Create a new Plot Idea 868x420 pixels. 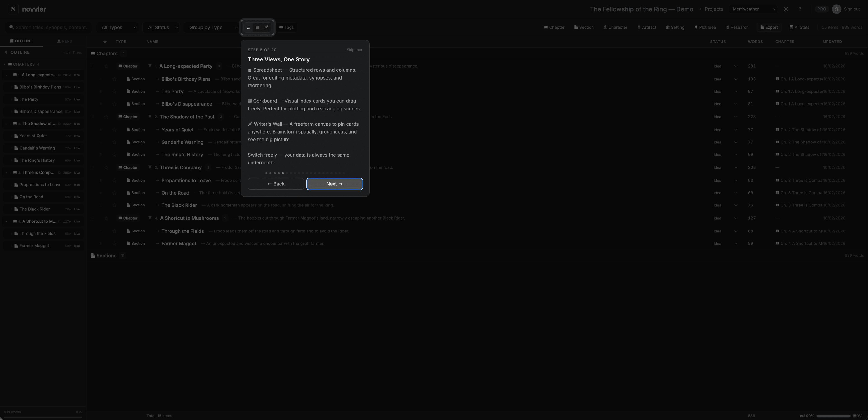(705, 27)
